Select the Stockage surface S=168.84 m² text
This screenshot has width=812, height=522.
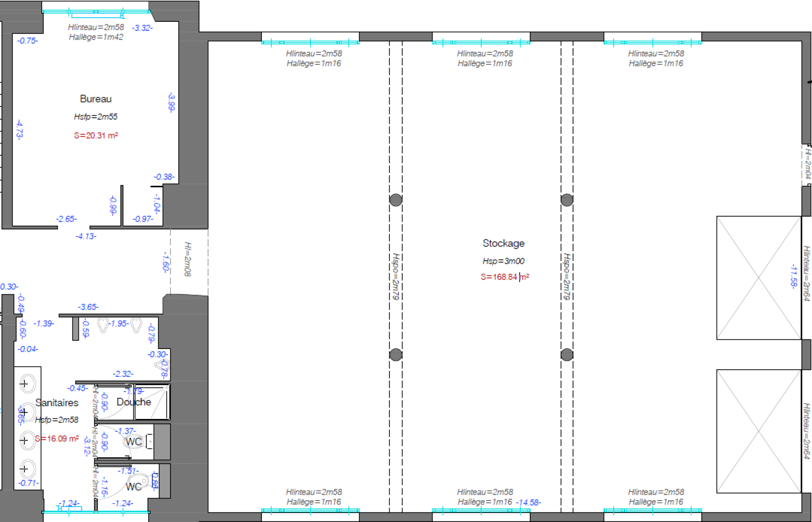point(504,277)
